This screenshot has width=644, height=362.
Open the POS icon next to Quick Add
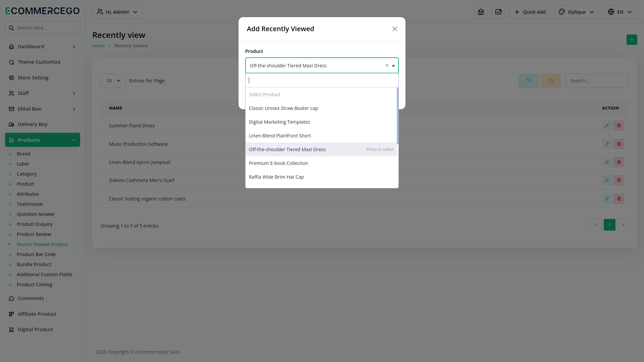tap(498, 12)
